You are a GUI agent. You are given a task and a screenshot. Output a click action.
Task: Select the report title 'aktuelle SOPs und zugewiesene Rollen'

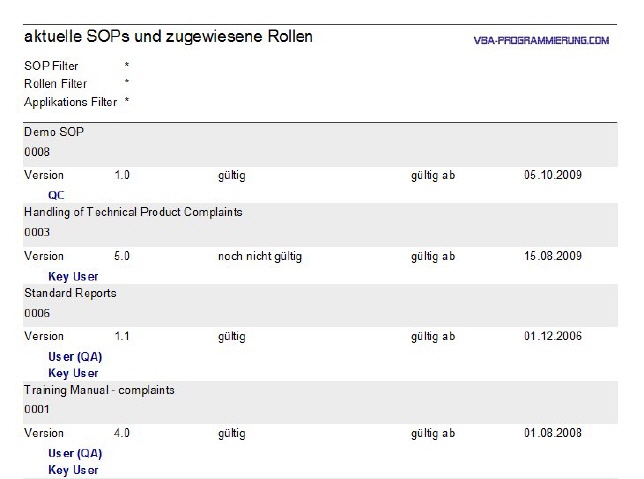[168, 37]
